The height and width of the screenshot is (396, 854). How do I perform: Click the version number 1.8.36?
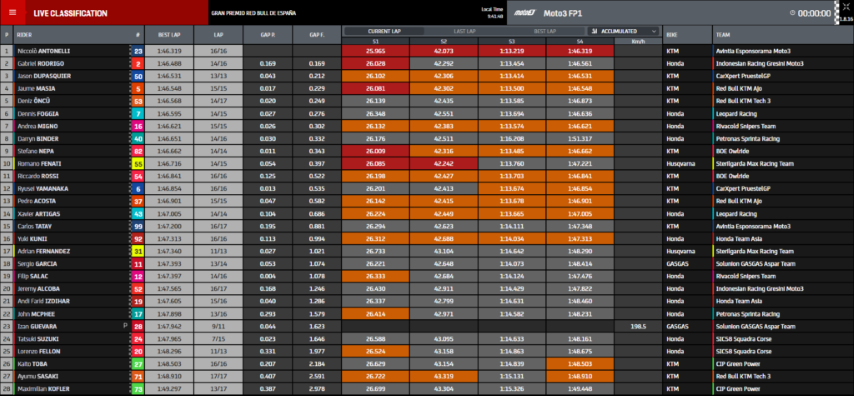pyautogui.click(x=847, y=20)
